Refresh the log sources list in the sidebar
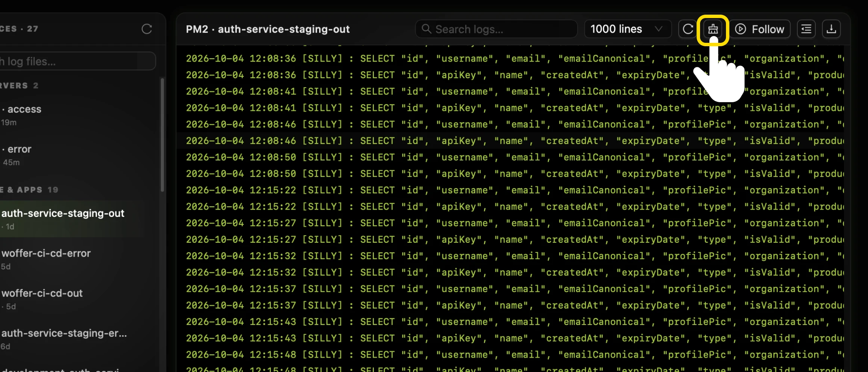Screen dimensions: 868x372 pos(147,29)
